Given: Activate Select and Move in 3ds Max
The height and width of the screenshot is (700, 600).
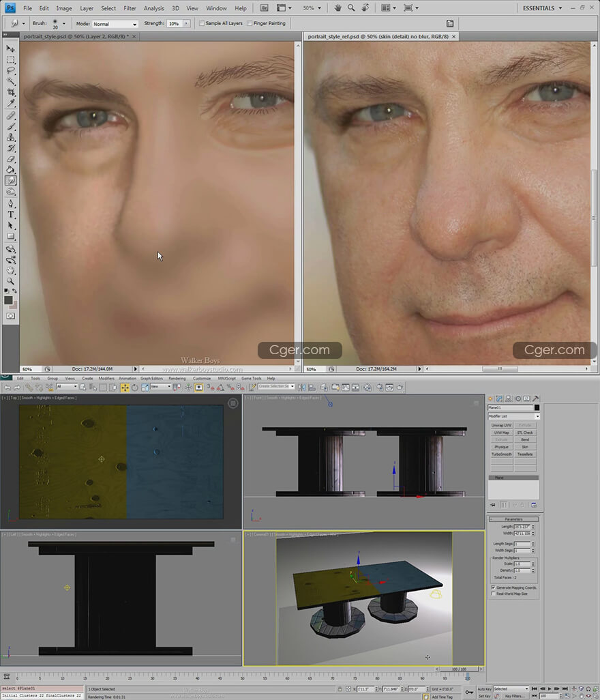Looking at the screenshot, I should [x=125, y=388].
